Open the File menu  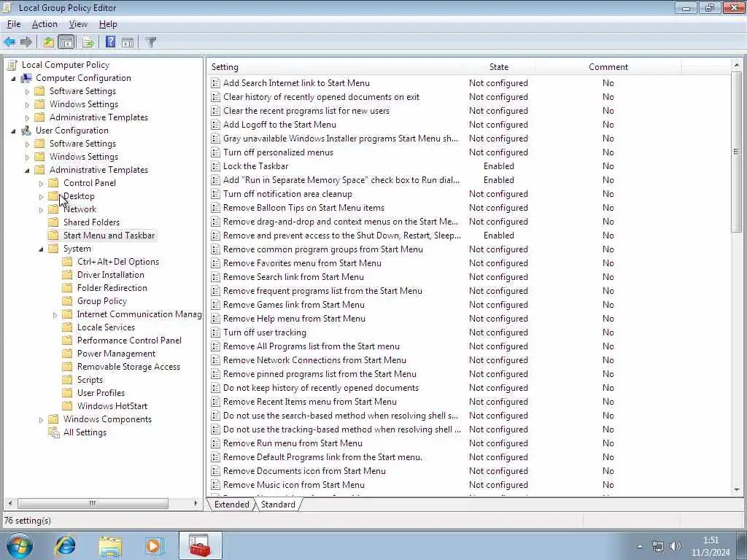pyautogui.click(x=14, y=24)
